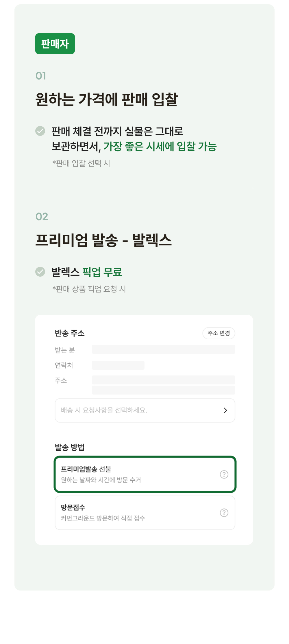Click the green 판매자 badge

(x=55, y=44)
